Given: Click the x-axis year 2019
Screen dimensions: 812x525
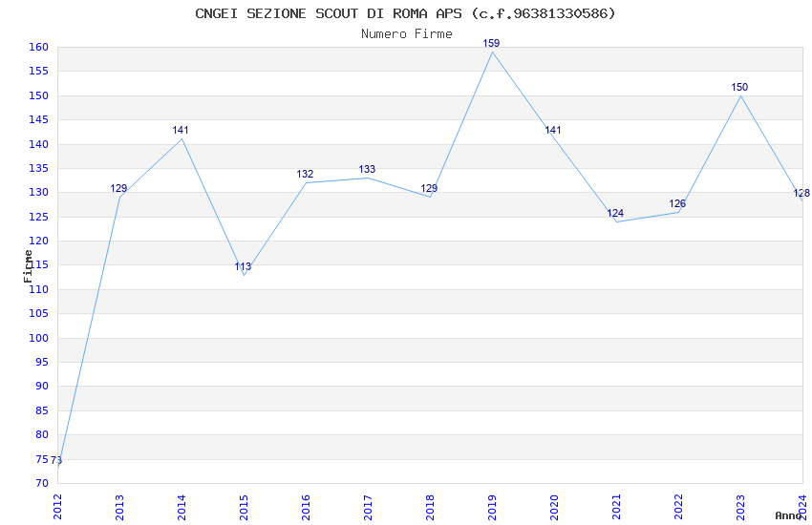Looking at the screenshot, I should [x=493, y=507].
